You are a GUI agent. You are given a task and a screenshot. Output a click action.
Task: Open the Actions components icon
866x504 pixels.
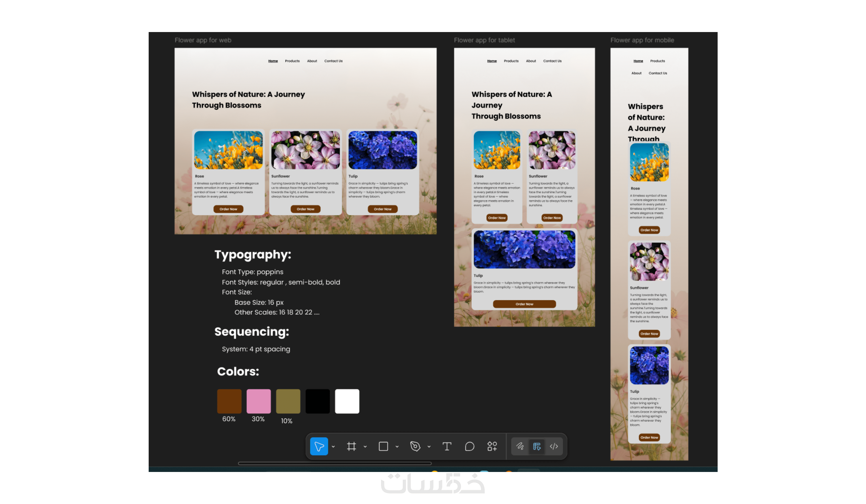tap(492, 446)
